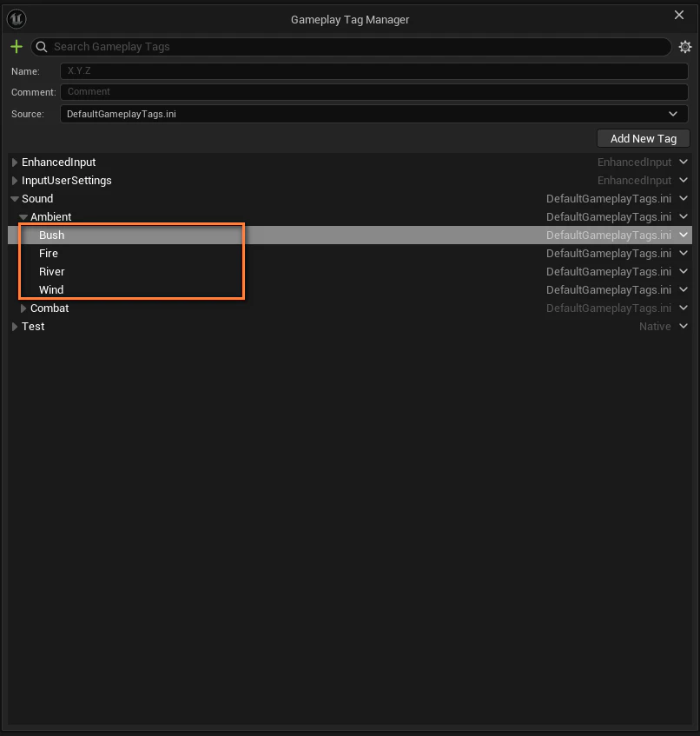The image size is (700, 736).
Task: Select the Combat tag row
Action: tap(350, 308)
